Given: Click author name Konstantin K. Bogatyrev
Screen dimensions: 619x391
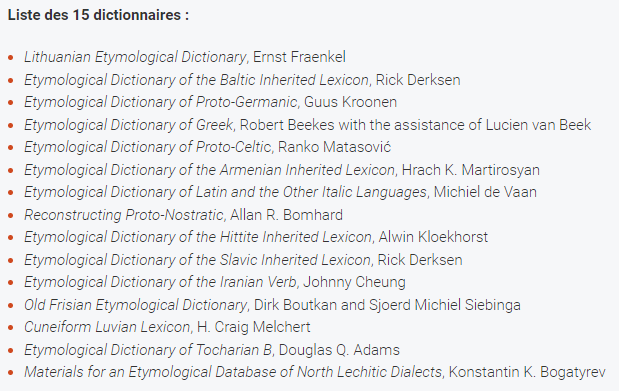Looking at the screenshot, I should 527,372.
